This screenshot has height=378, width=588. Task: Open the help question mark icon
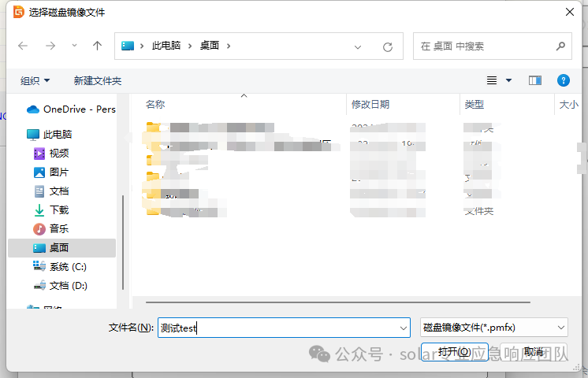pyautogui.click(x=564, y=80)
